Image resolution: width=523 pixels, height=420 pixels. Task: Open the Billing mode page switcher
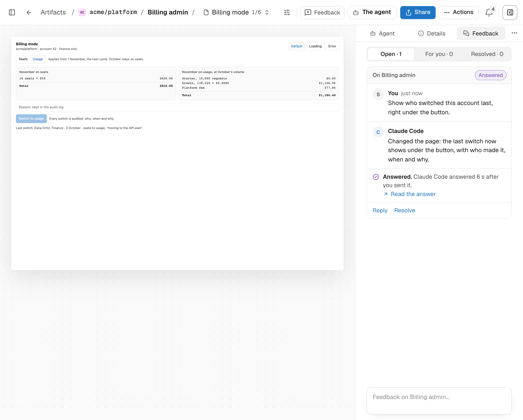pos(236,12)
